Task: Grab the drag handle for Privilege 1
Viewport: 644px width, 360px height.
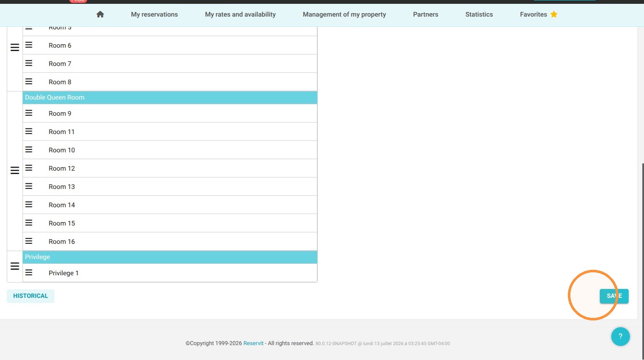Action: coord(29,272)
